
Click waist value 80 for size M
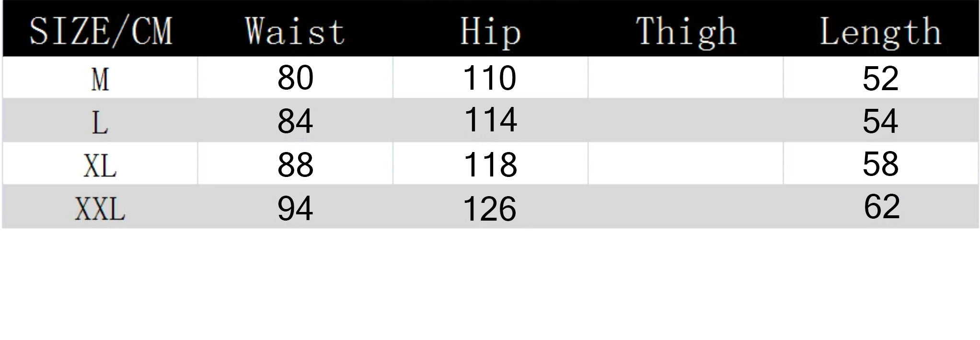(x=295, y=78)
